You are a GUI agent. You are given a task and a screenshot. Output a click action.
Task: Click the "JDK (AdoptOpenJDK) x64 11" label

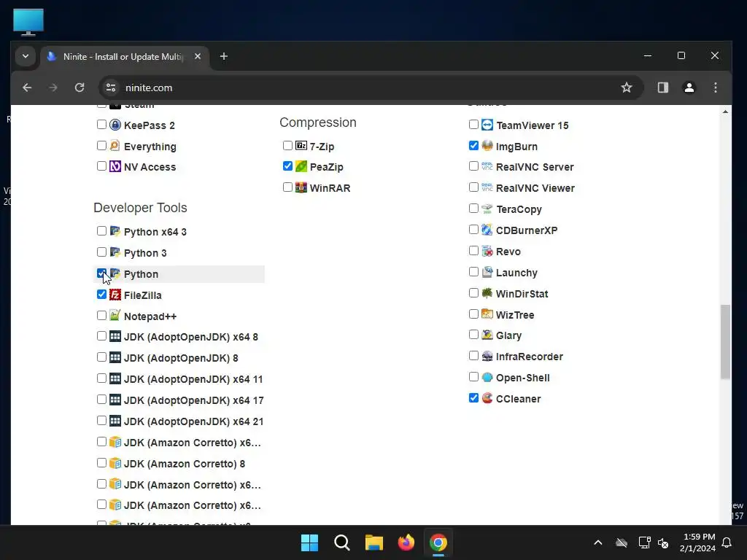click(x=193, y=379)
